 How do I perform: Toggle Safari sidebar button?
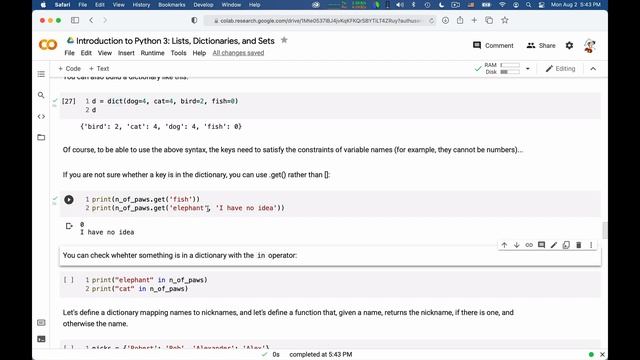tap(75, 20)
